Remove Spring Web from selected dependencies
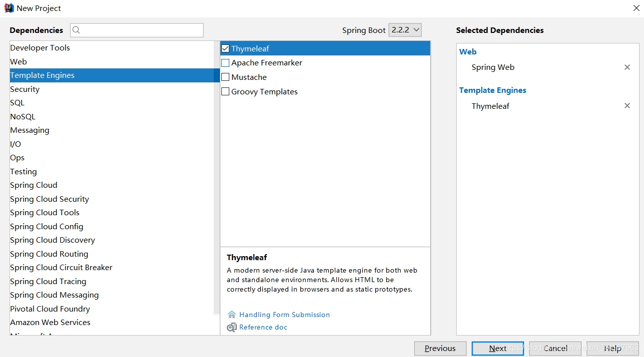Image resolution: width=644 pixels, height=357 pixels. (627, 67)
